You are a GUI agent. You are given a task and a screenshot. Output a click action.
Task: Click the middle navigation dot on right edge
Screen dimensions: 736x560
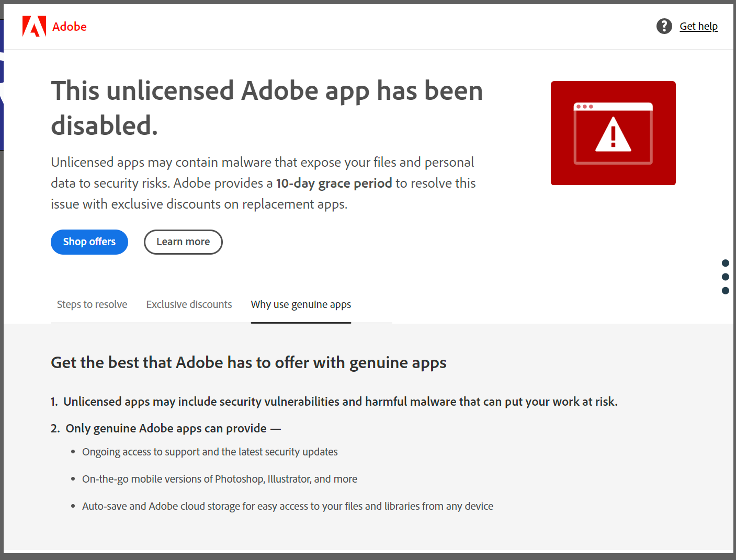(x=725, y=277)
